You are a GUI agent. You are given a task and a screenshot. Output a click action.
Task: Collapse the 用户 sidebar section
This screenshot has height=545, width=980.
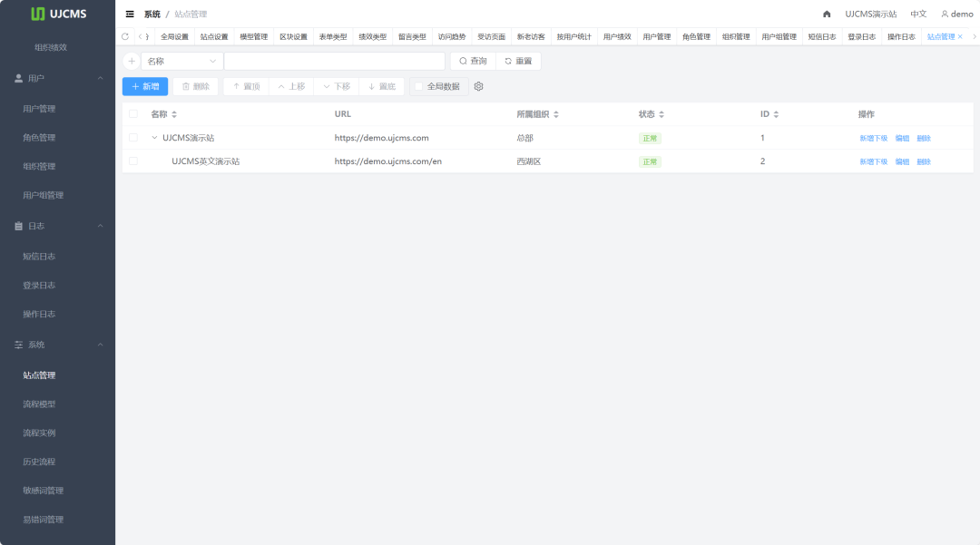point(57,78)
